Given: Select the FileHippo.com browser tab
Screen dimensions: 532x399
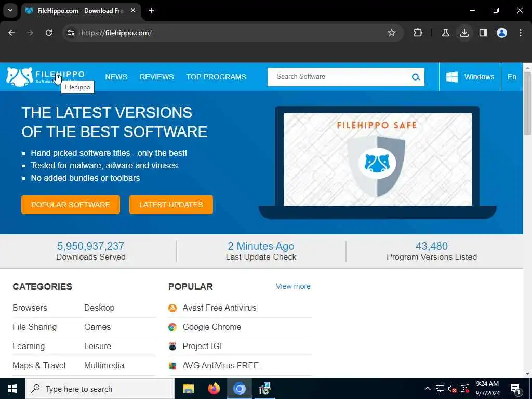Looking at the screenshot, I should 80,11.
